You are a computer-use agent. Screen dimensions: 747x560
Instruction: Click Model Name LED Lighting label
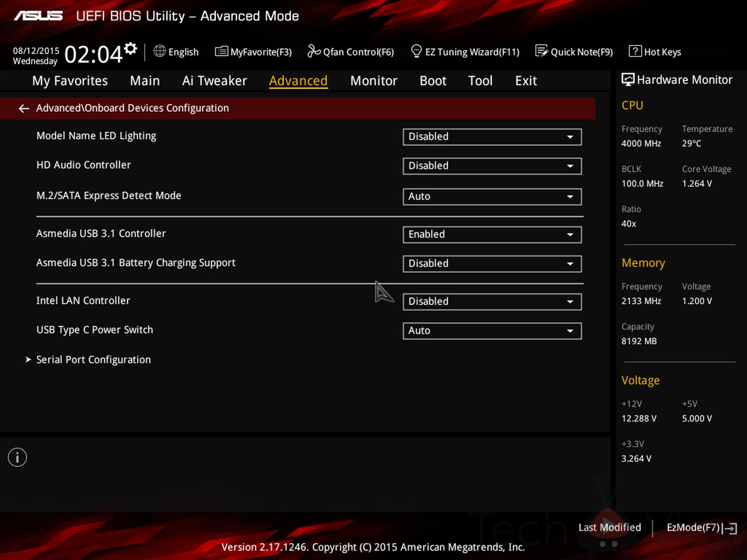pos(96,136)
